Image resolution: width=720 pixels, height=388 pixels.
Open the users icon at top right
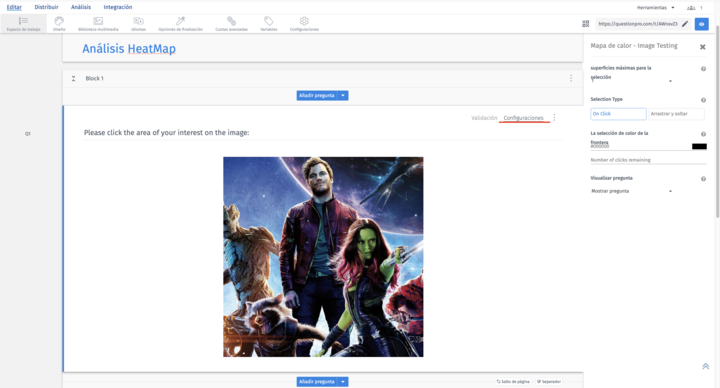click(x=691, y=8)
